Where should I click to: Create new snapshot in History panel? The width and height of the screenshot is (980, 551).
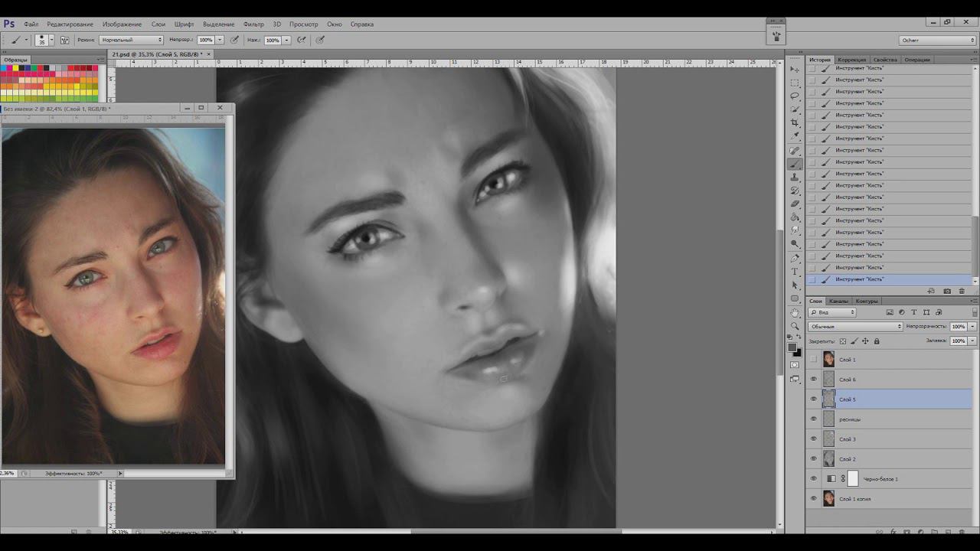[947, 291]
